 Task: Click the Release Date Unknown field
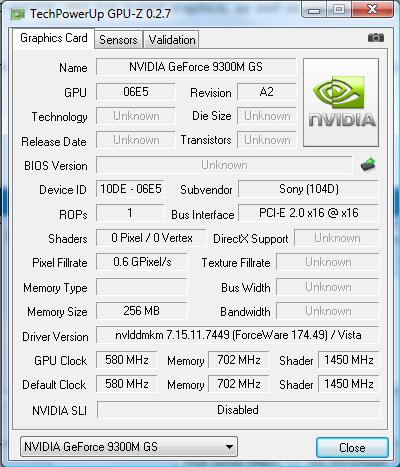[136, 140]
